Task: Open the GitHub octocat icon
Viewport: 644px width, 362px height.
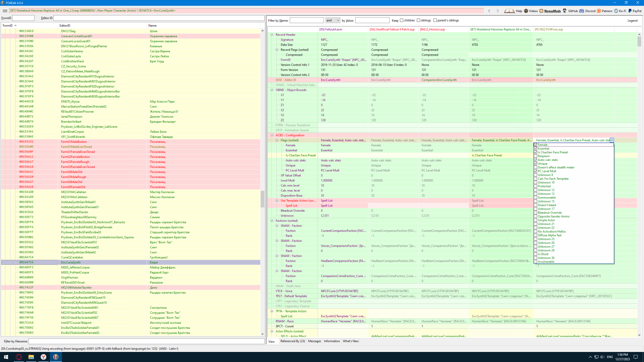Action: click(565, 11)
